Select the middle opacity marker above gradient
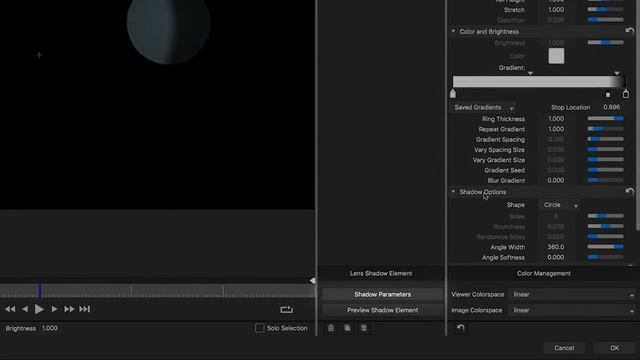The image size is (640, 360). click(530, 73)
